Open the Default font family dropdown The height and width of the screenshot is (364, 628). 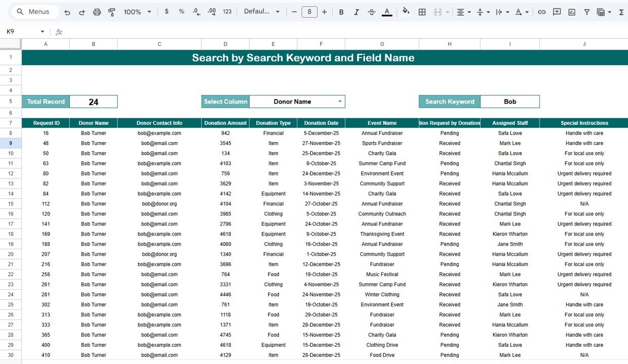pyautogui.click(x=261, y=12)
